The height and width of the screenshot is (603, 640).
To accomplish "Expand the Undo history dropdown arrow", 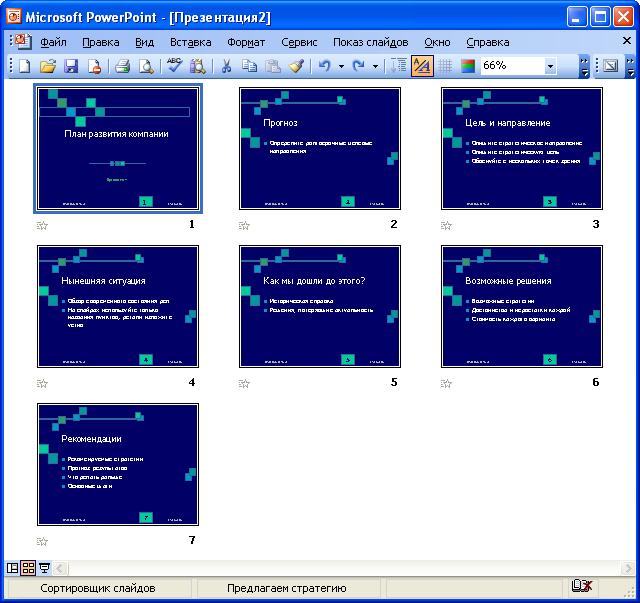I will click(341, 66).
